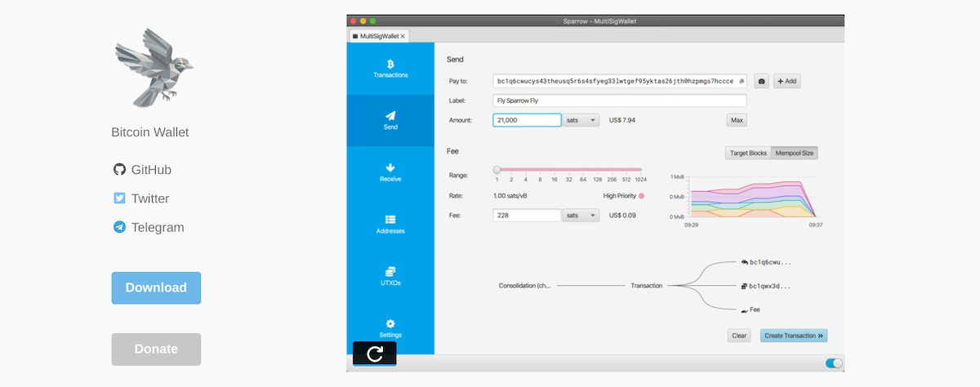
Task: Click the Download button
Action: pyautogui.click(x=156, y=287)
